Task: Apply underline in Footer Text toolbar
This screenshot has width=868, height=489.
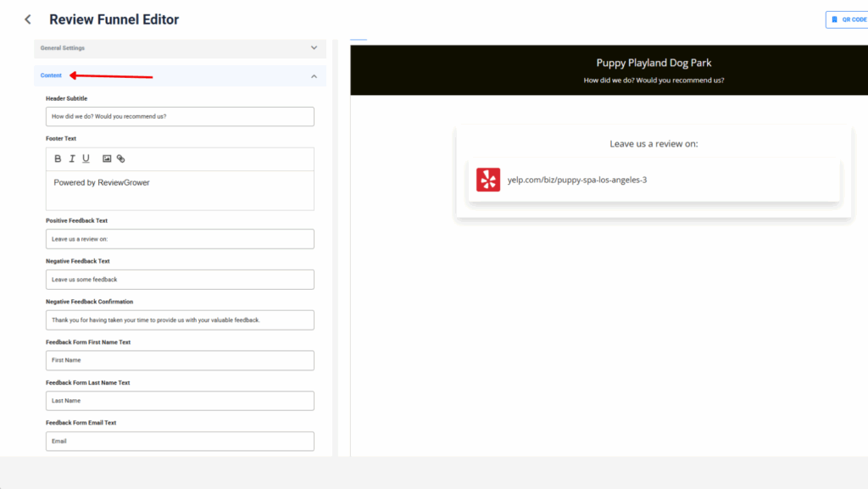Action: click(x=86, y=158)
